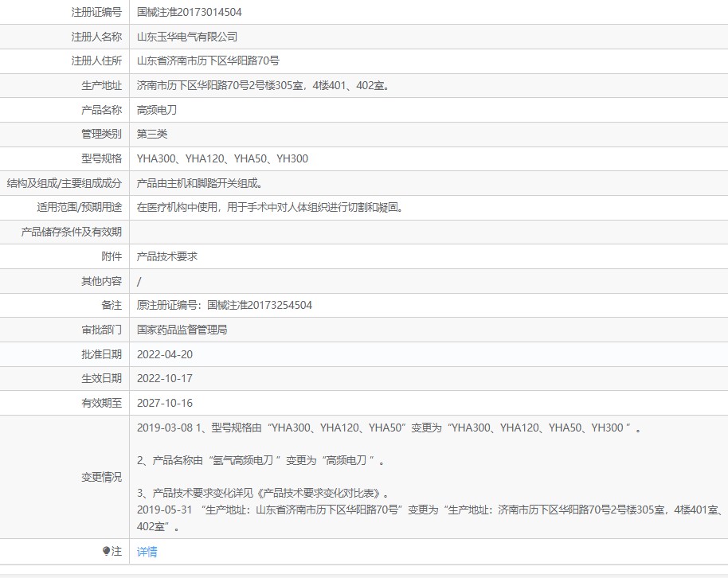Click the 产品名称 field label

point(102,110)
